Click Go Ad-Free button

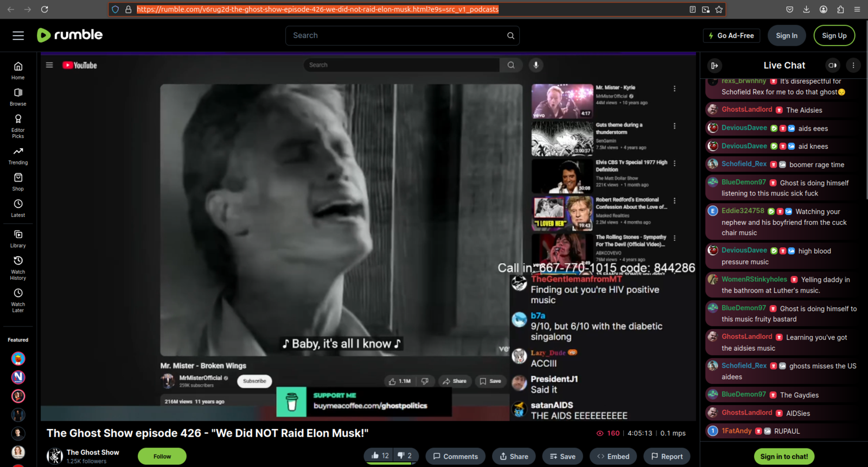(731, 36)
